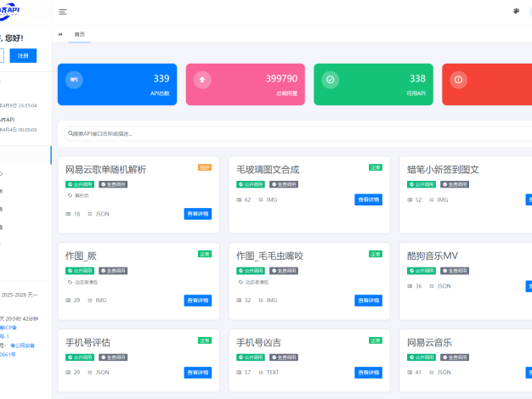Click the call count icon beside 36
Screen dimensions: 532x399
(x=410, y=286)
